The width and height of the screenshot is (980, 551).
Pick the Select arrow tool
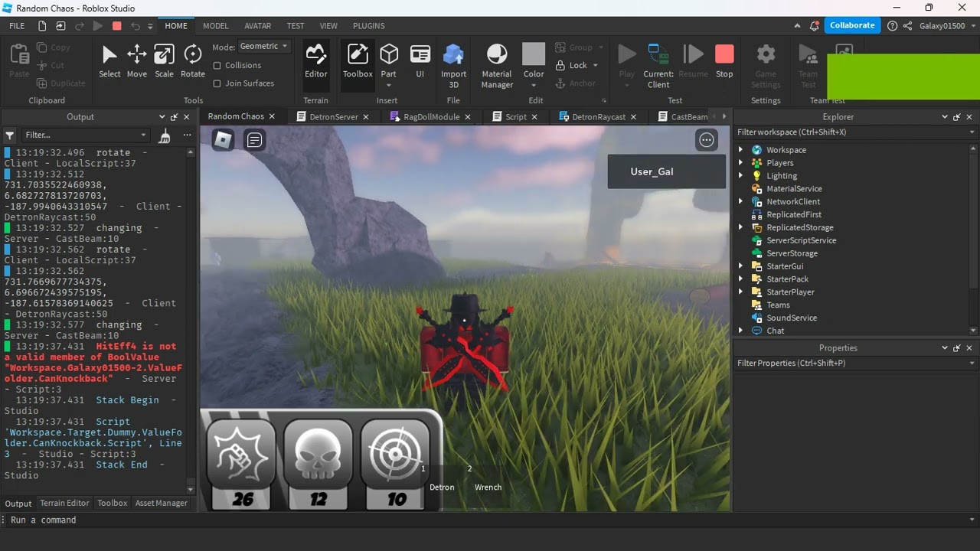pos(109,61)
